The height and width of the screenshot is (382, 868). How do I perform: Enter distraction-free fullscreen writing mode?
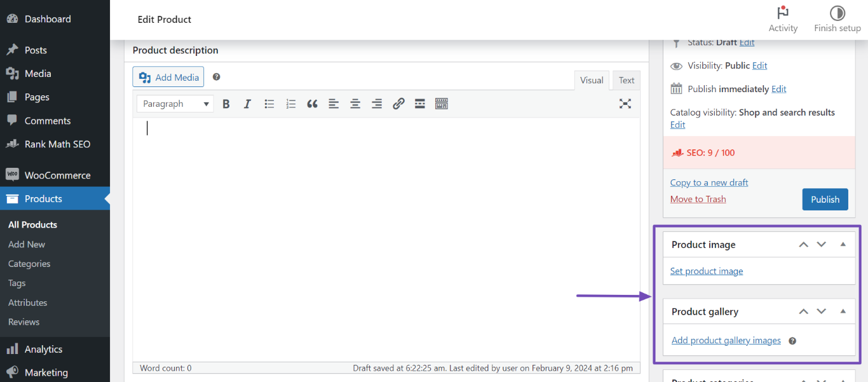coord(625,103)
